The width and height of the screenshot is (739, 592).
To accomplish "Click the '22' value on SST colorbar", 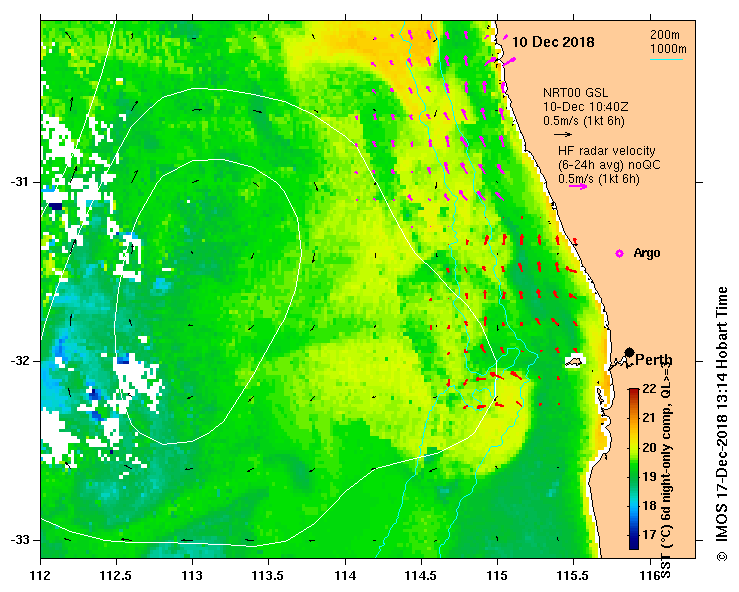I will (649, 389).
